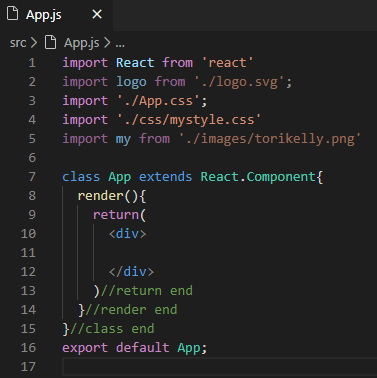377x378 pixels.
Task: Click the App.js breadcrumb item
Action: [x=81, y=43]
